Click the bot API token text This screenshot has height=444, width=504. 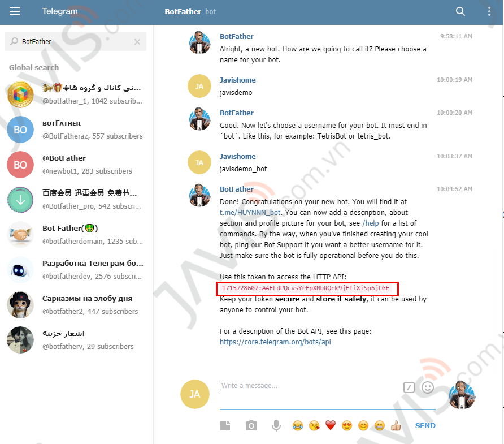pos(305,288)
